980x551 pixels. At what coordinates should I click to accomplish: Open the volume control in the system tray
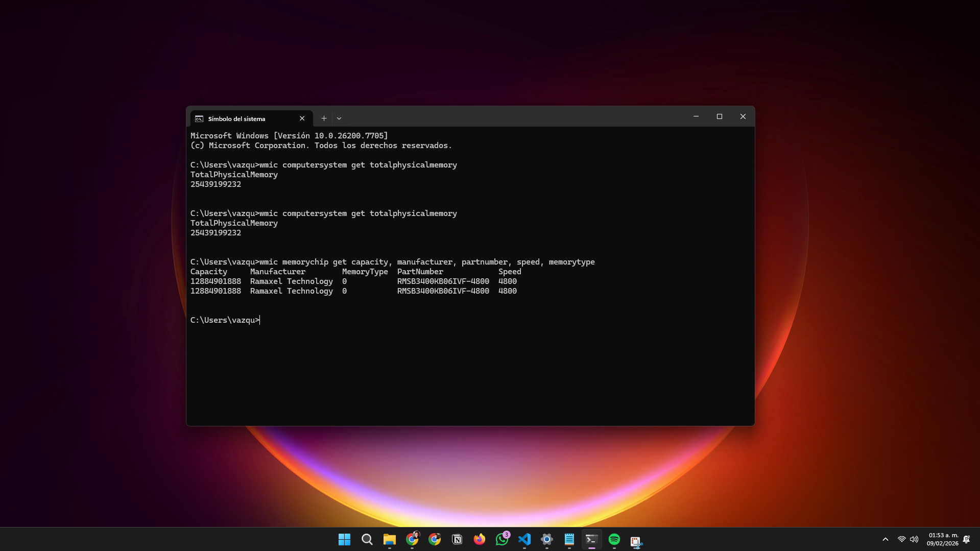(914, 540)
